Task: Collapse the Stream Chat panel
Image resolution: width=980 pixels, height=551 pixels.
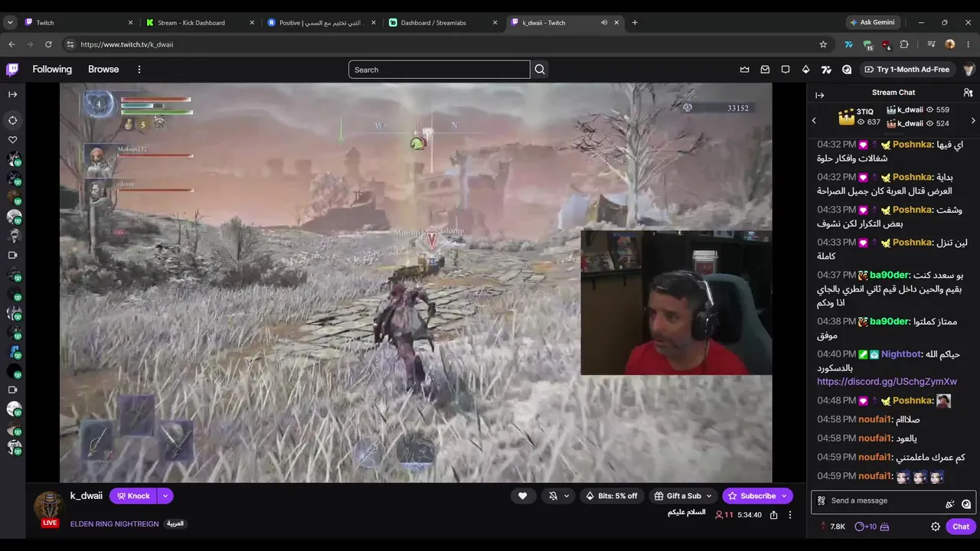Action: pyautogui.click(x=820, y=95)
